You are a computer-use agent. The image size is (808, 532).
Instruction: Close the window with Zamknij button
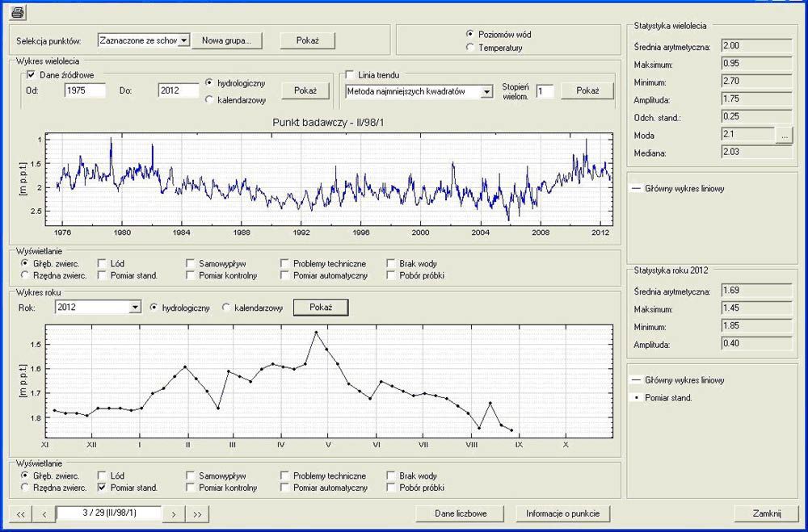pos(764,513)
